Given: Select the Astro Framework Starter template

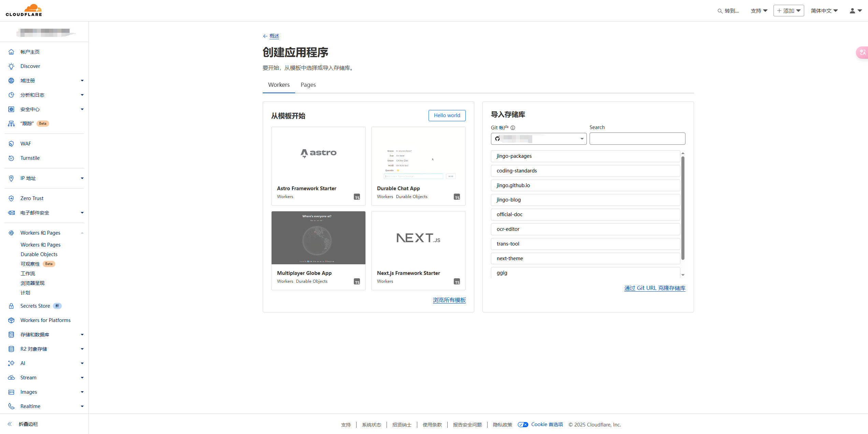Looking at the screenshot, I should 318,166.
